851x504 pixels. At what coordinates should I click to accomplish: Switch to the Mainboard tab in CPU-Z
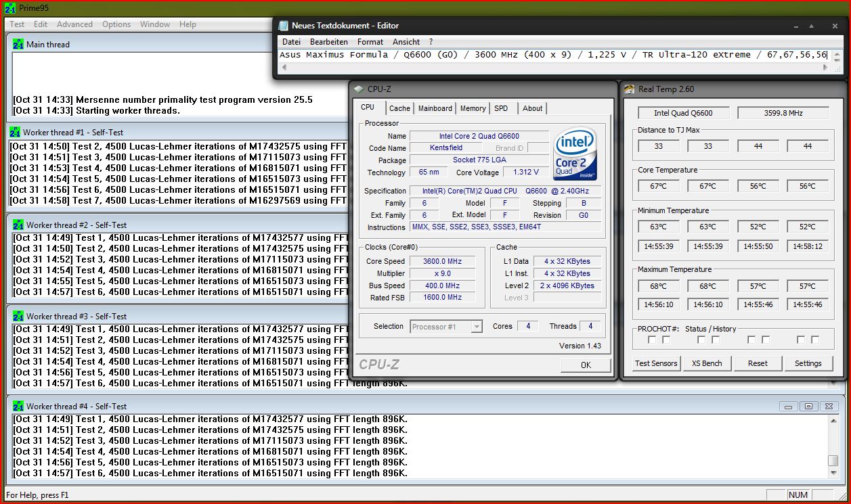435,108
